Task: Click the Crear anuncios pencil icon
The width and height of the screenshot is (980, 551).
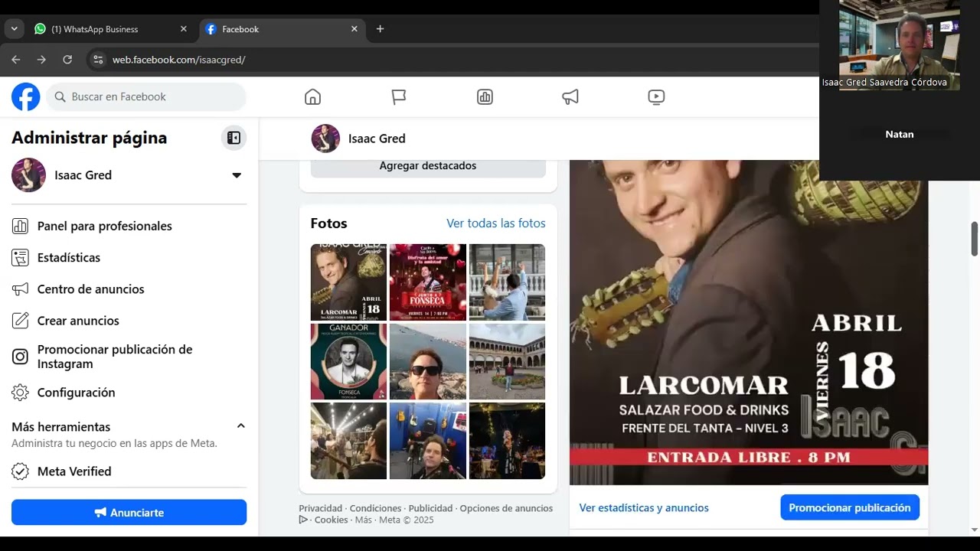Action: 21,320
